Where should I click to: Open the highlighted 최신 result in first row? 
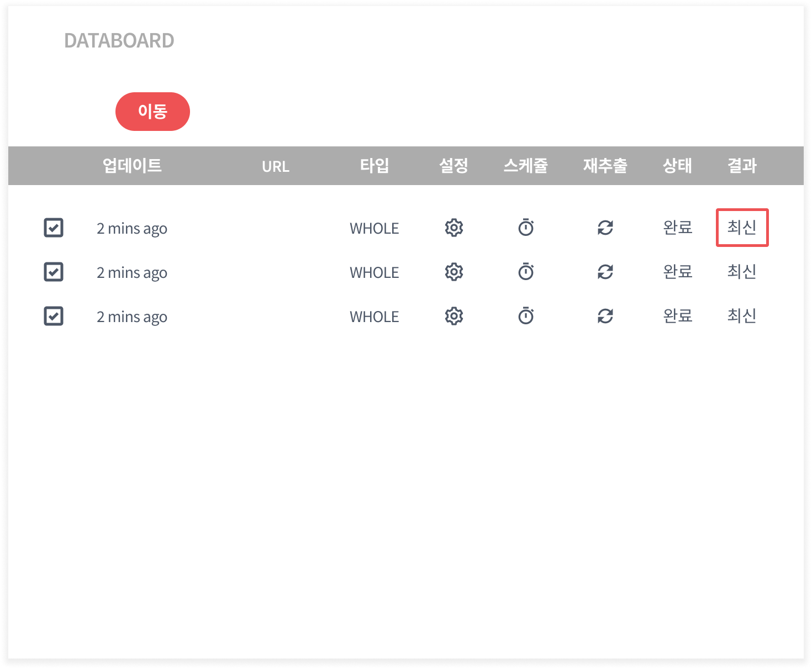tap(742, 228)
